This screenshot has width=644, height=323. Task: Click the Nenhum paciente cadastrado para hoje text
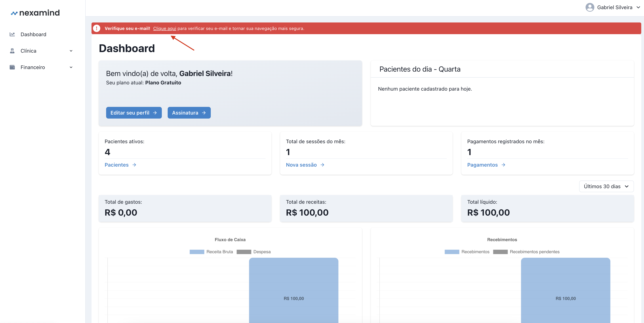point(425,89)
